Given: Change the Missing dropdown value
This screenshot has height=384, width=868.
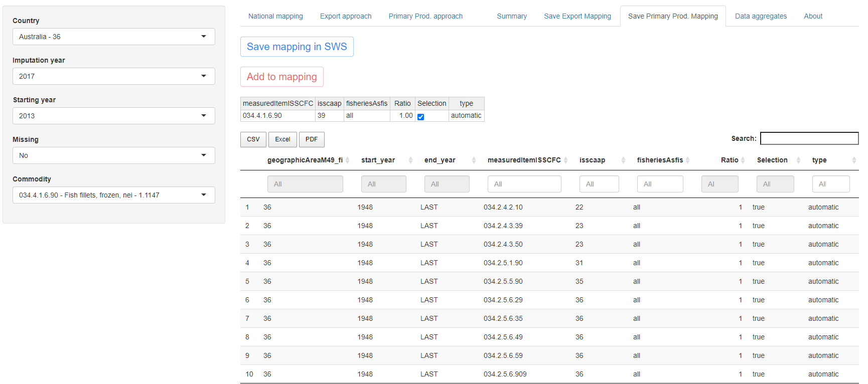Looking at the screenshot, I should pos(113,155).
